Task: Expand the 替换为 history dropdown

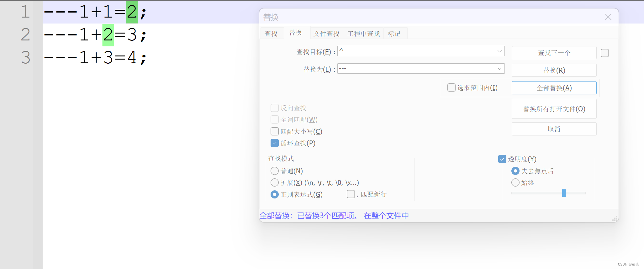Action: (x=499, y=69)
